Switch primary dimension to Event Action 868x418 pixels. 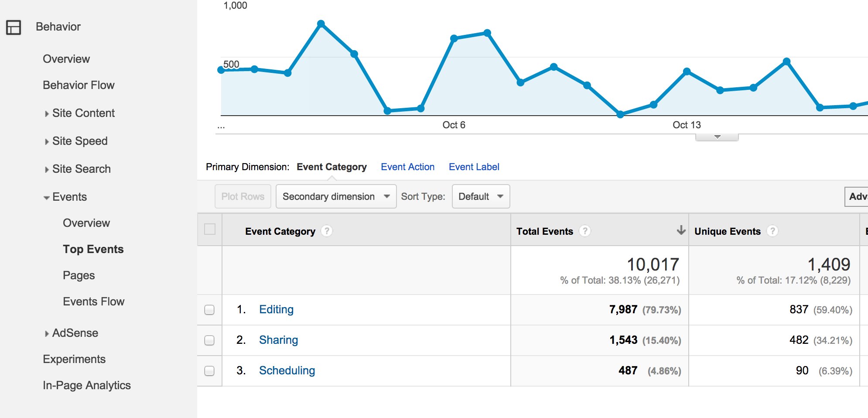(x=407, y=167)
